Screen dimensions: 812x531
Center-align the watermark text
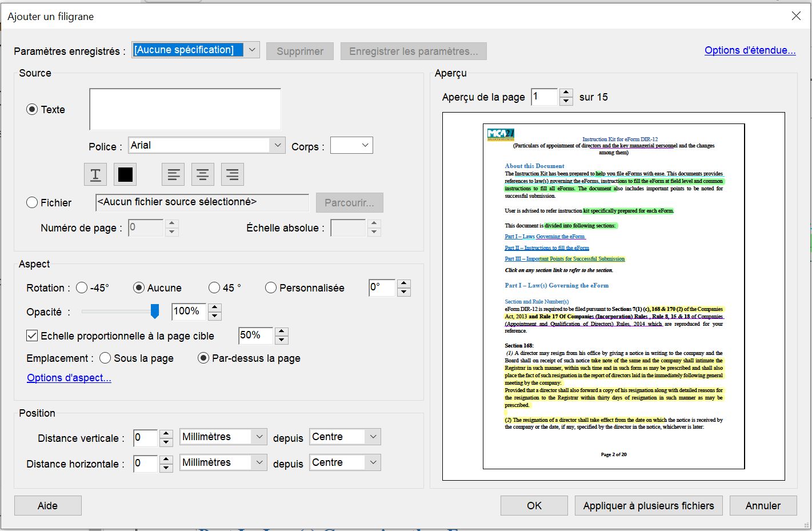point(202,175)
